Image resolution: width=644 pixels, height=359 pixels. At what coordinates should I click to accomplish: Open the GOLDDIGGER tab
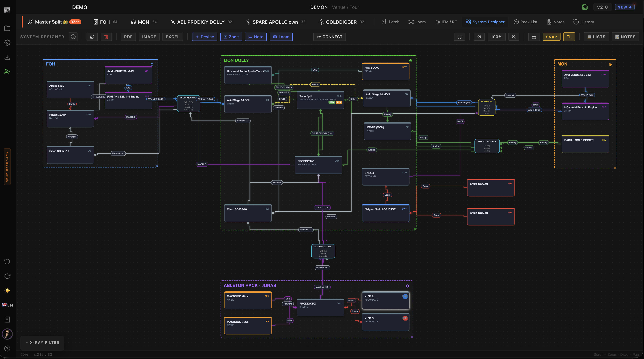(342, 22)
